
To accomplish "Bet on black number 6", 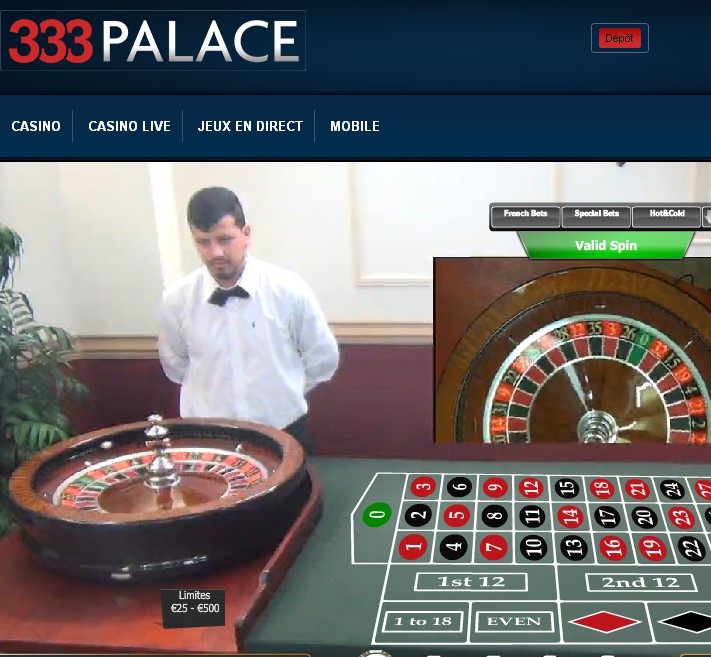I will point(459,487).
